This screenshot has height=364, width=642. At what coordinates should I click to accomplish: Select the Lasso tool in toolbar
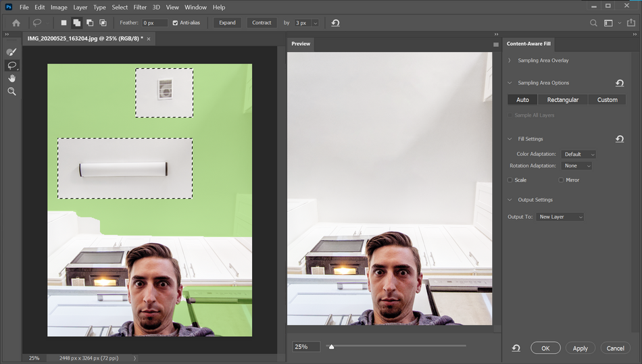pyautogui.click(x=11, y=66)
